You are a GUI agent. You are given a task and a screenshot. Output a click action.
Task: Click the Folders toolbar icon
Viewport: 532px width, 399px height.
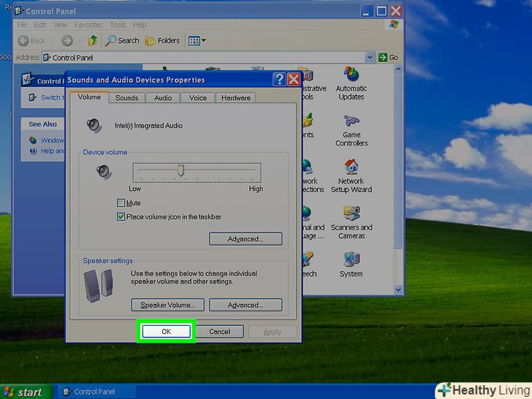[163, 40]
